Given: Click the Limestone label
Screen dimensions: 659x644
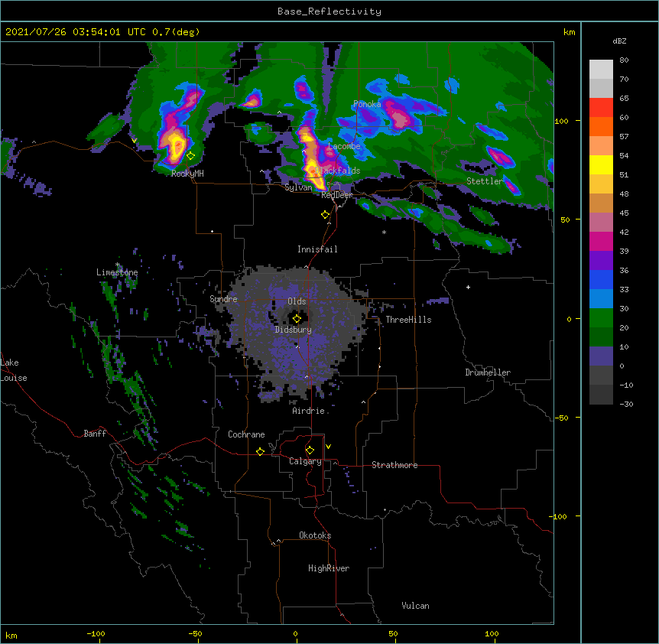Looking at the screenshot, I should click(117, 272).
